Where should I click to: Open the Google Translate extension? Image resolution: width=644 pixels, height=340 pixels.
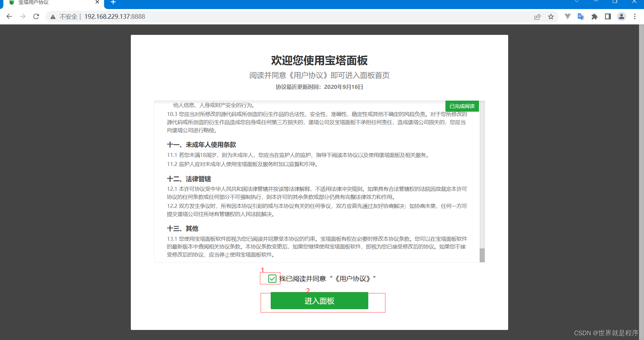coord(581,16)
